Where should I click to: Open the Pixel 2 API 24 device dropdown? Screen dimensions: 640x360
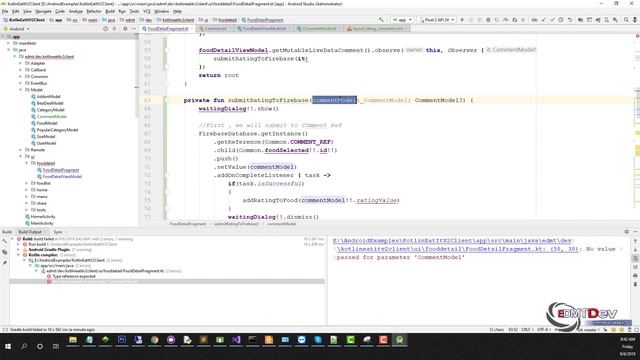(437, 20)
